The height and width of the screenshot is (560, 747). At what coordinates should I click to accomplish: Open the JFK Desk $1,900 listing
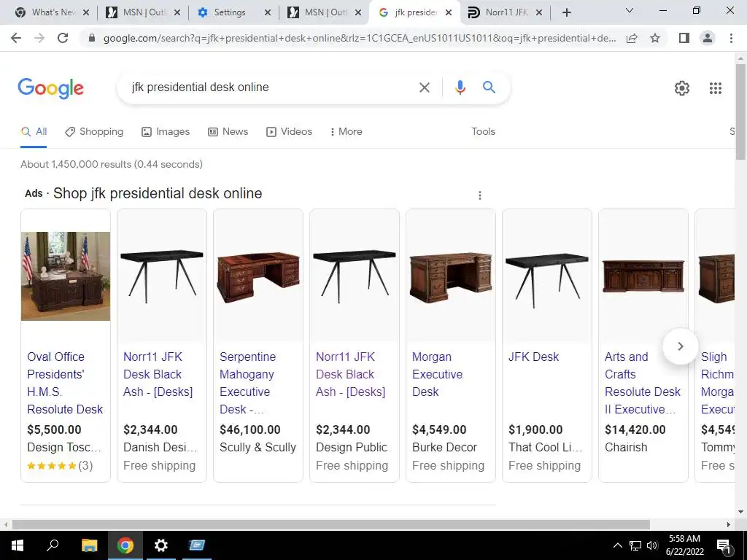click(x=533, y=357)
